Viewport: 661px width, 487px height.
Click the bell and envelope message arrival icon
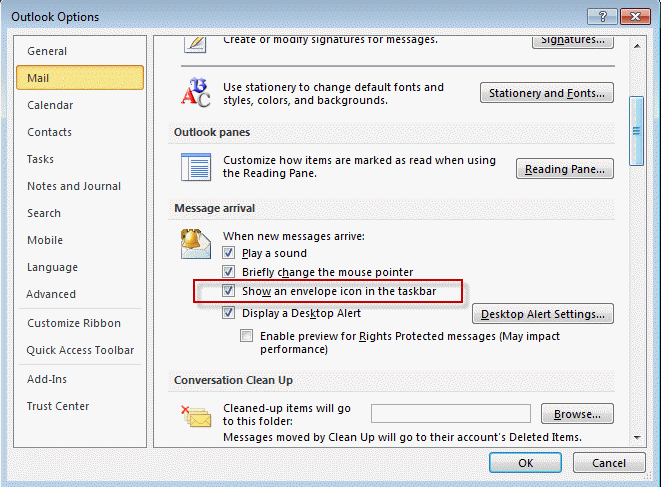click(196, 244)
